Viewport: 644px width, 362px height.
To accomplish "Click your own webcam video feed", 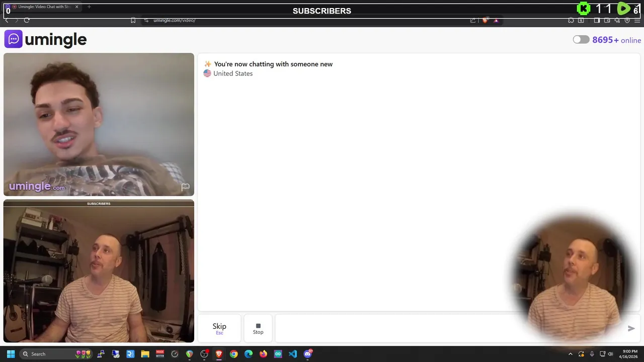I will click(x=99, y=271).
